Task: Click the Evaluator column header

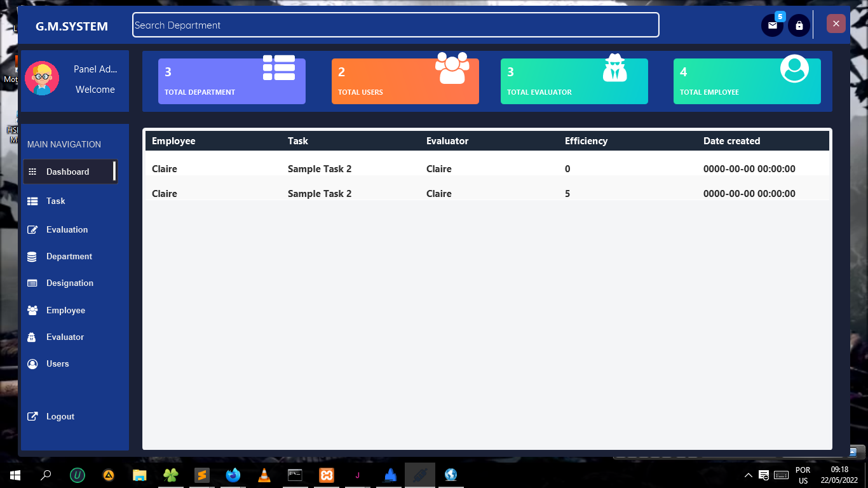Action: point(447,141)
